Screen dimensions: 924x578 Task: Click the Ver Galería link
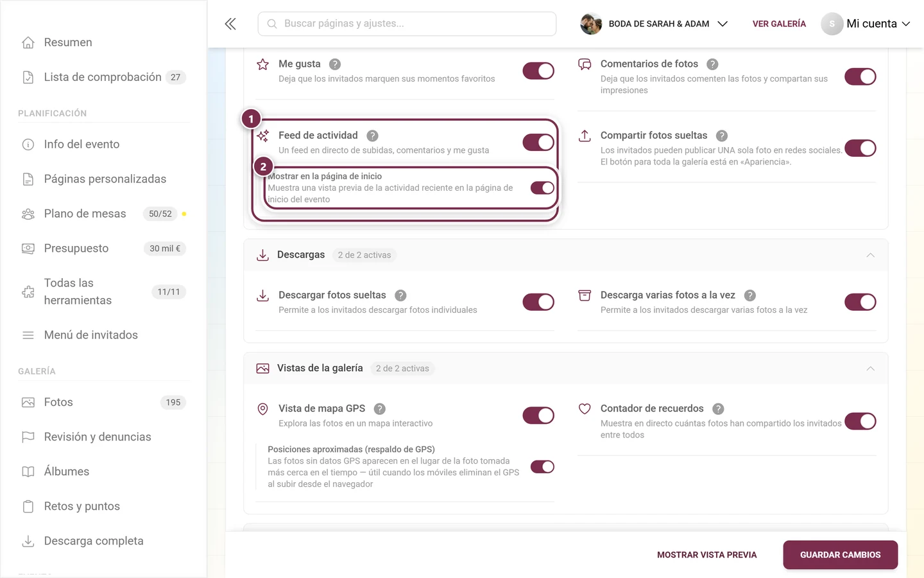(779, 24)
